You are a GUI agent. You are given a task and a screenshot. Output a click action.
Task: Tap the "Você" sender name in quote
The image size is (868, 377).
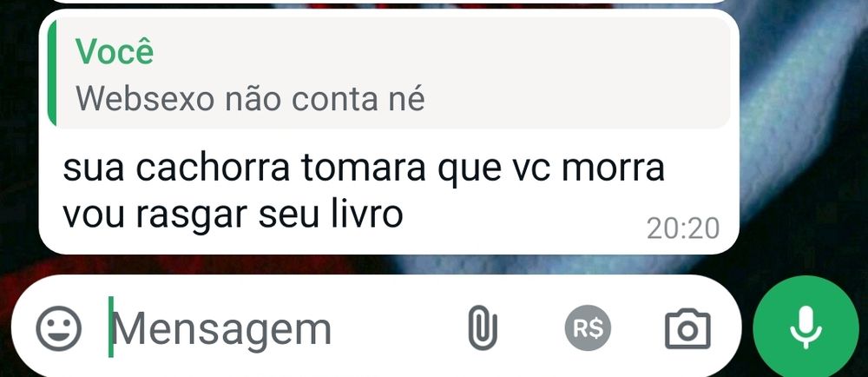(115, 51)
